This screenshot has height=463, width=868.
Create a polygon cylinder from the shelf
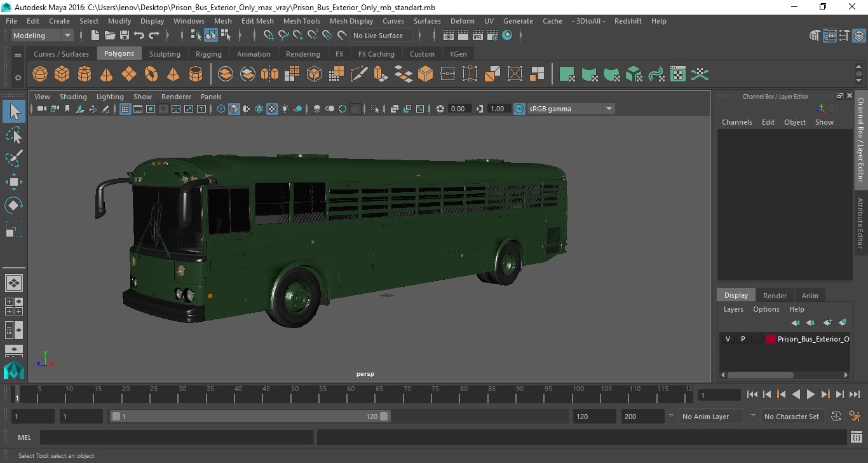(x=85, y=74)
